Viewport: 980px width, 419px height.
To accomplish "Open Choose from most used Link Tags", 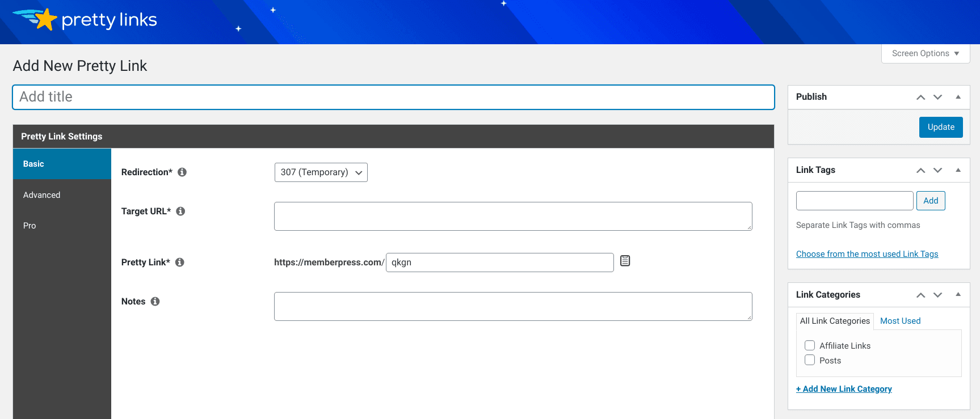I will [x=867, y=254].
